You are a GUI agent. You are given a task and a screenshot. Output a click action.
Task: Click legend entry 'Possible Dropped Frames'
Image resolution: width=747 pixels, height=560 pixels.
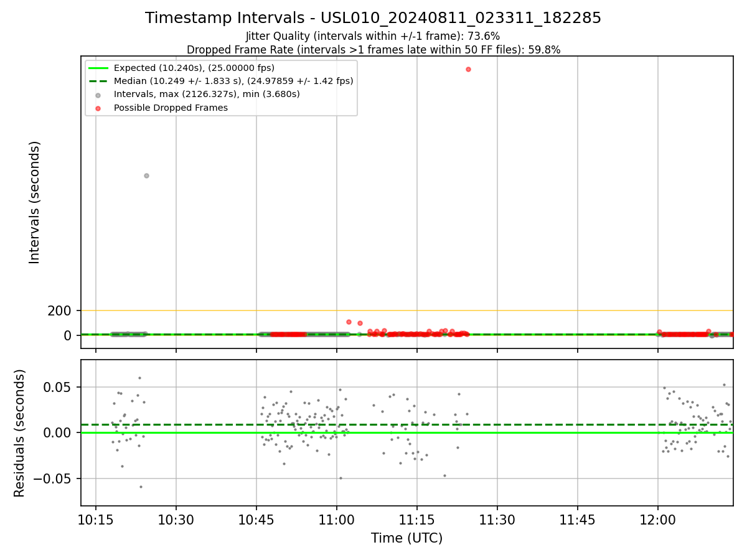click(x=171, y=108)
